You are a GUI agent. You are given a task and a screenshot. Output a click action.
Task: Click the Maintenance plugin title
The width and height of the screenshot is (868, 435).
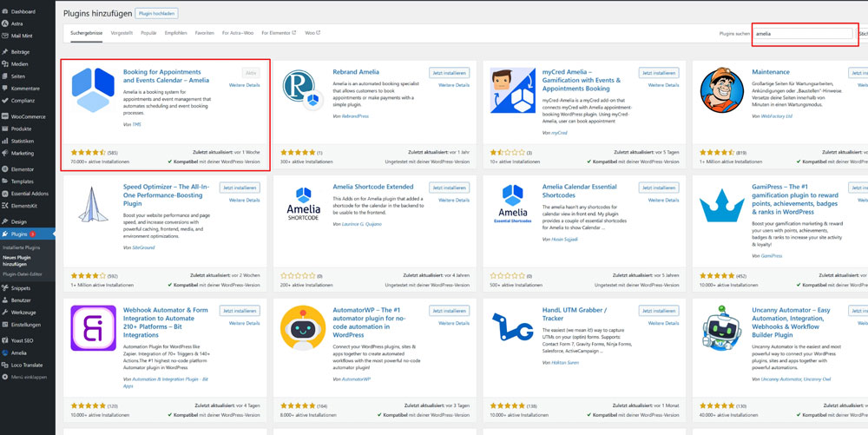771,72
